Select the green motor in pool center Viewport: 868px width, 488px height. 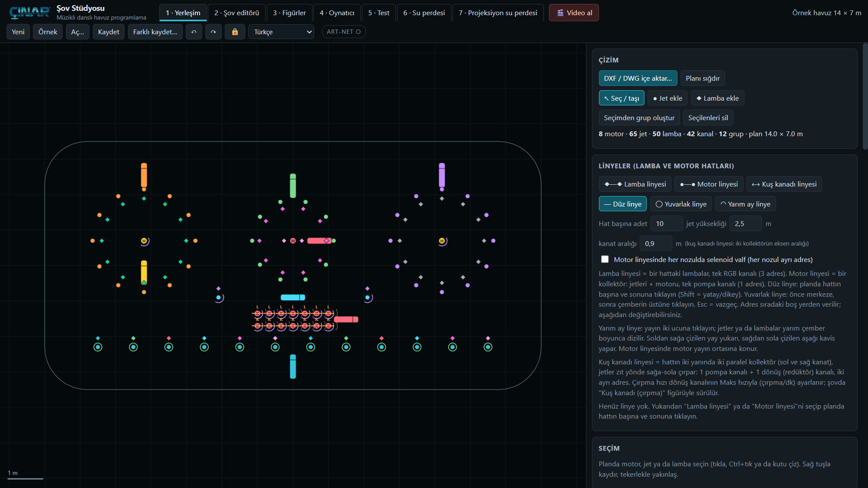293,186
